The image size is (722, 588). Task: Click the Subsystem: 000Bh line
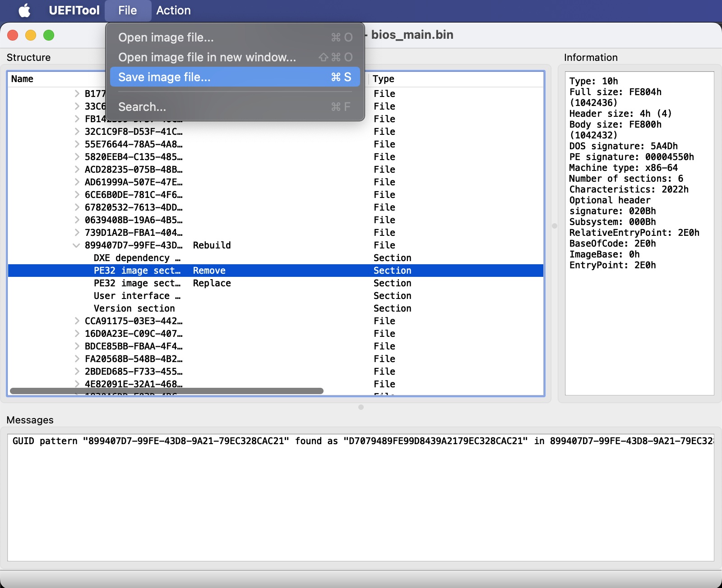click(612, 222)
